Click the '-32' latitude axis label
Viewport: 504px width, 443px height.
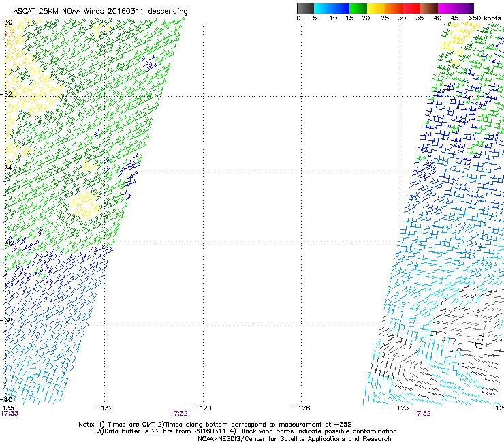coord(6,94)
